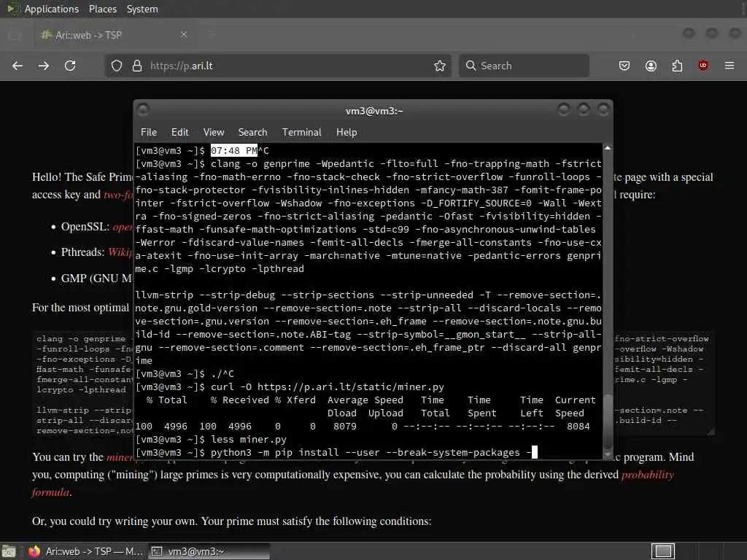Screen dimensions: 747x560
Task: Click the 'less miner.py' command line
Action: [x=249, y=439]
